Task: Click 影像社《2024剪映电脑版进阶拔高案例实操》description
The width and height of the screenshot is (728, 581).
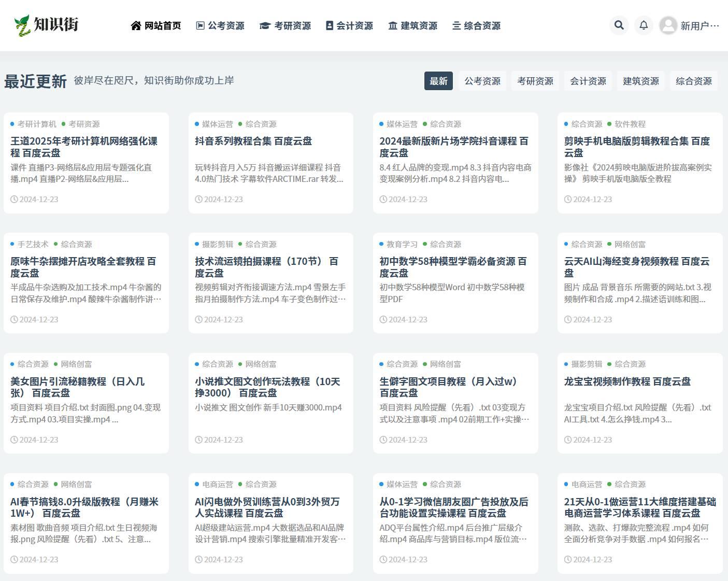Action: coord(638,173)
